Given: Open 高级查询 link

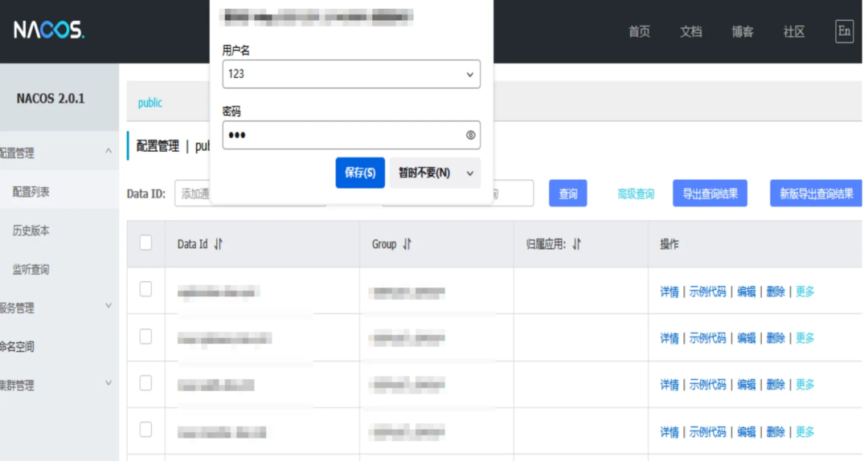Looking at the screenshot, I should click(x=635, y=194).
